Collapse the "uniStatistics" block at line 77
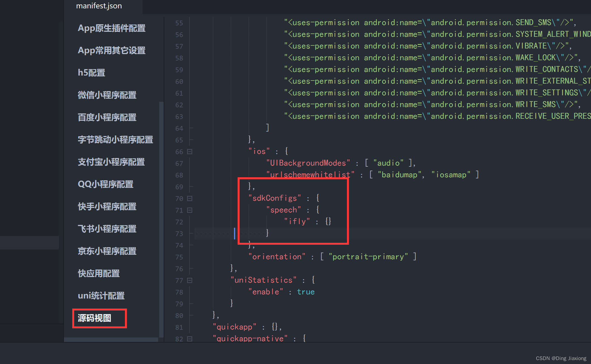This screenshot has height=364, width=591. tap(190, 280)
